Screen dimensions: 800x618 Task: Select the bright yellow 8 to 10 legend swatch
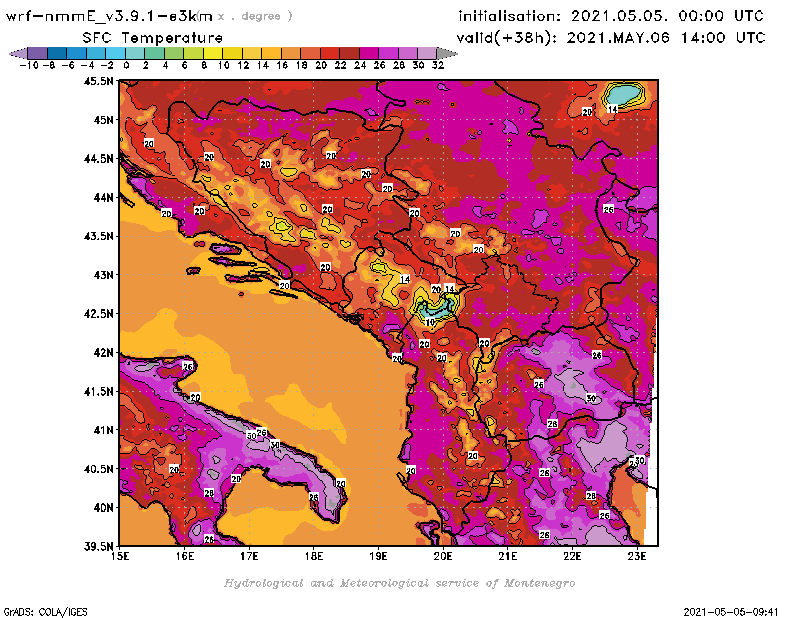point(213,54)
